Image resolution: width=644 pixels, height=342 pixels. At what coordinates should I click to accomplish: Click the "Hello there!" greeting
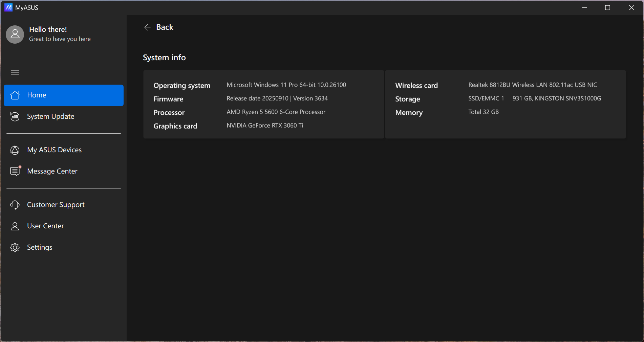click(48, 29)
